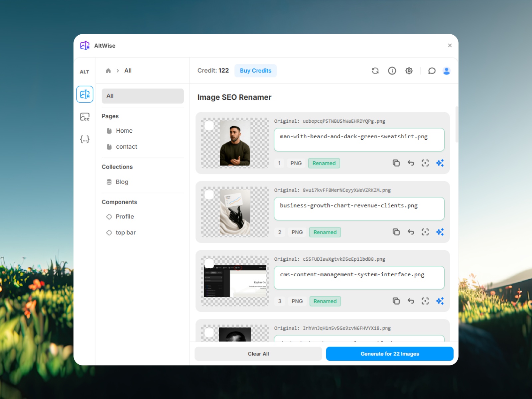The image size is (532, 399).
Task: Click the focus/preview icon on the second image row
Action: (425, 232)
